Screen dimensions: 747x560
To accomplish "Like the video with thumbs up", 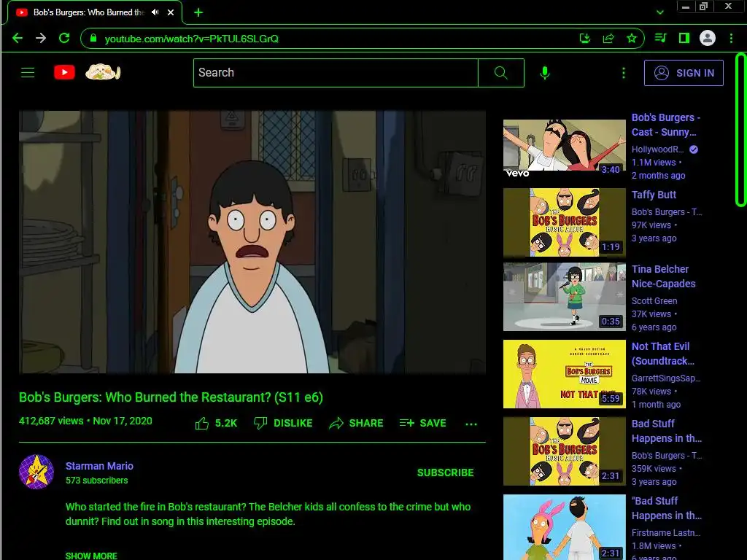I will 216,423.
